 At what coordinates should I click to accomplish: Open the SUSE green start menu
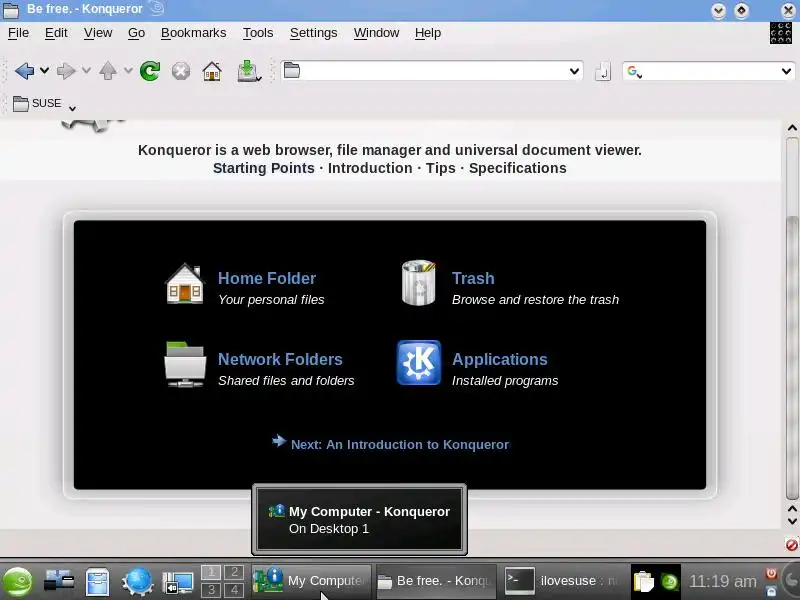(17, 582)
